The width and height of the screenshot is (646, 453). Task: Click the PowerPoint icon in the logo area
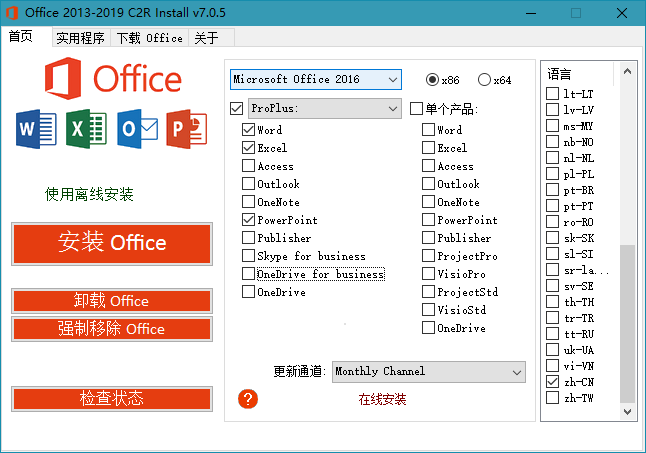(187, 129)
